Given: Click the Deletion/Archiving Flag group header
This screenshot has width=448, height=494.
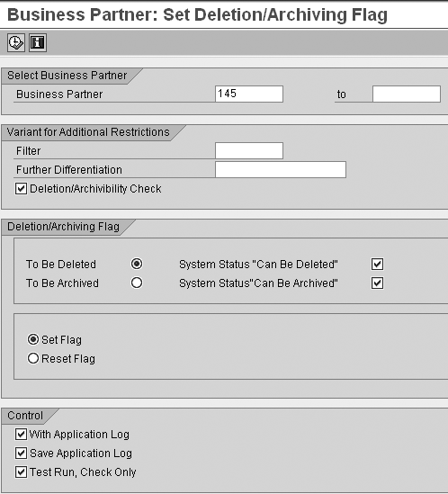Looking at the screenshot, I should tap(63, 227).
